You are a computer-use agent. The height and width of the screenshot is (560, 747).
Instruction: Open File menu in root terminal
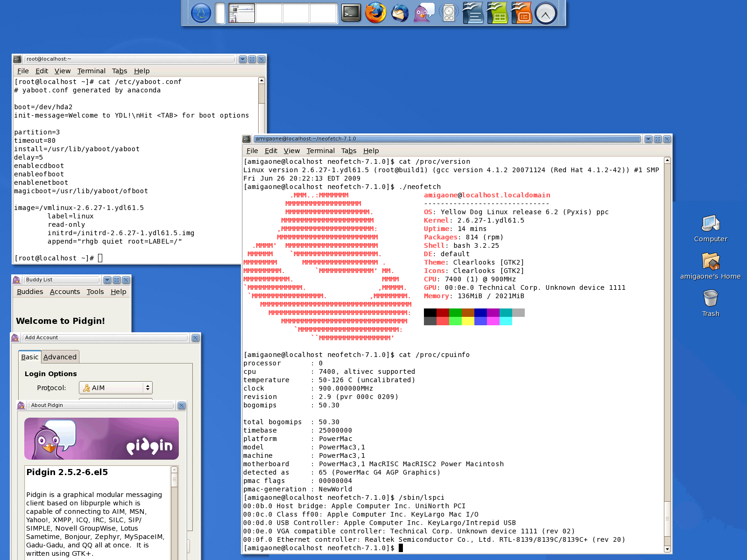click(23, 71)
